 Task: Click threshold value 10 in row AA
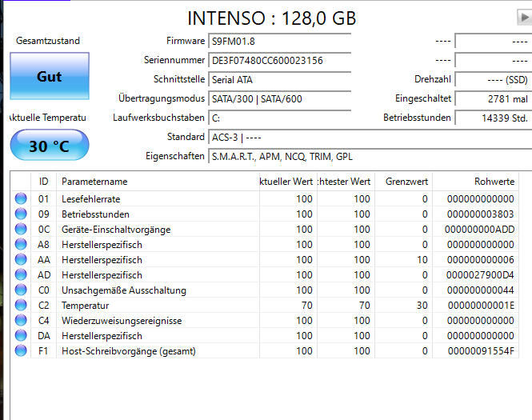(x=422, y=260)
